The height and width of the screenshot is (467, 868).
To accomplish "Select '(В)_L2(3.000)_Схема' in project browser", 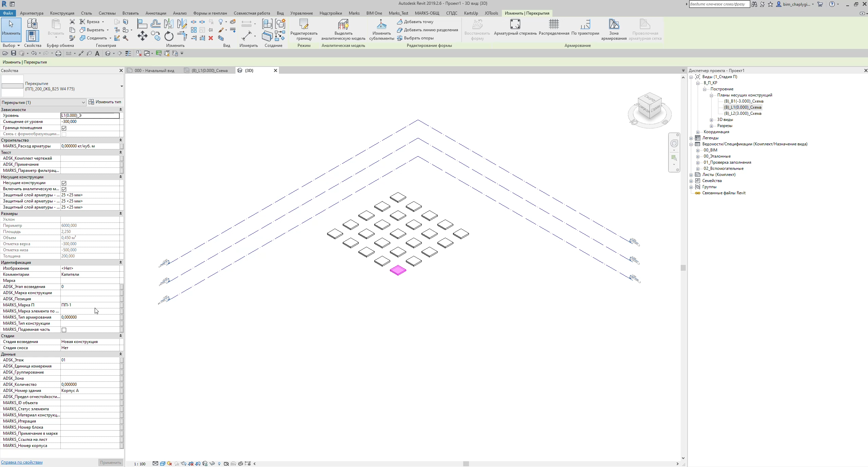I will tap(742, 113).
